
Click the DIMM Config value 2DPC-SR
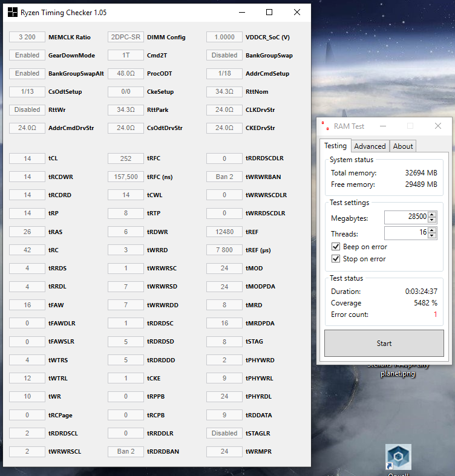tap(126, 37)
